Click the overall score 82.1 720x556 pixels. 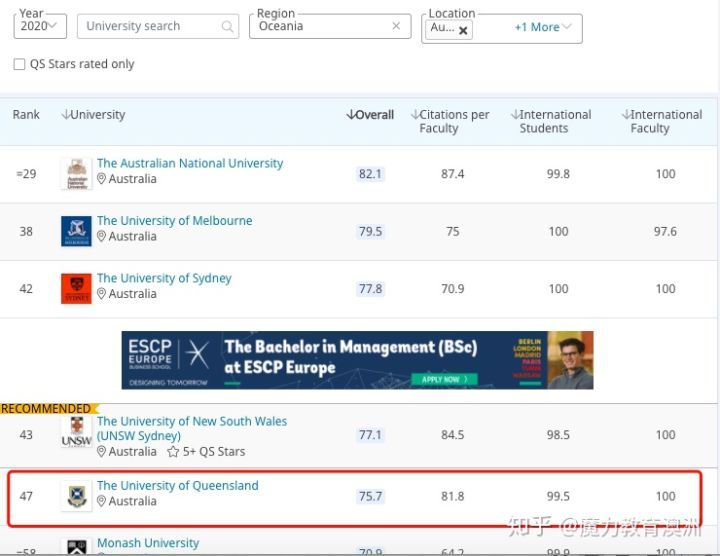tap(370, 174)
